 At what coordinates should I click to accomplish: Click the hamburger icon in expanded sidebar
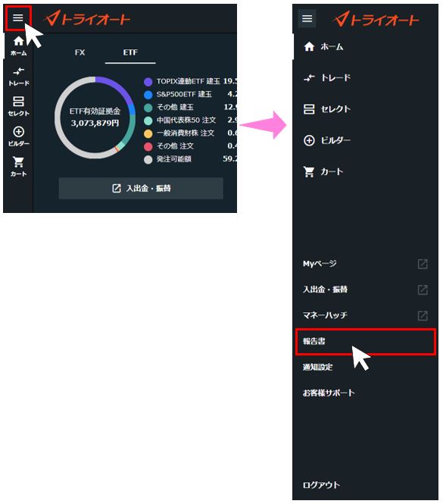[x=307, y=19]
